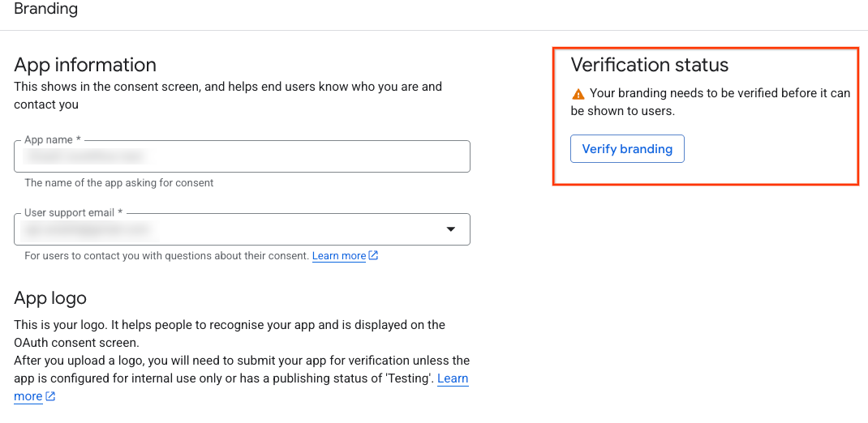Click the 'For users to contact you' helper text
Screen dimensions: 868x423
pyautogui.click(x=167, y=256)
